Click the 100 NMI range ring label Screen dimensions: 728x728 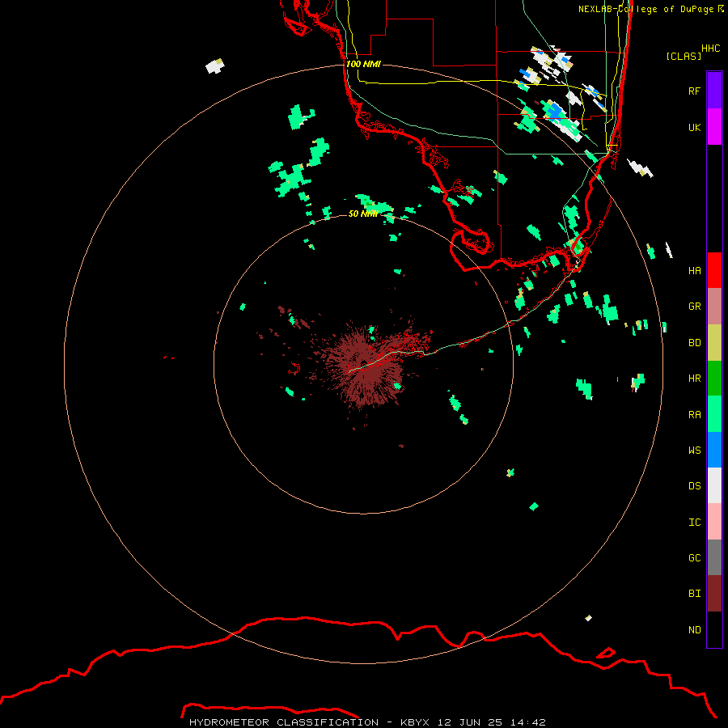363,64
